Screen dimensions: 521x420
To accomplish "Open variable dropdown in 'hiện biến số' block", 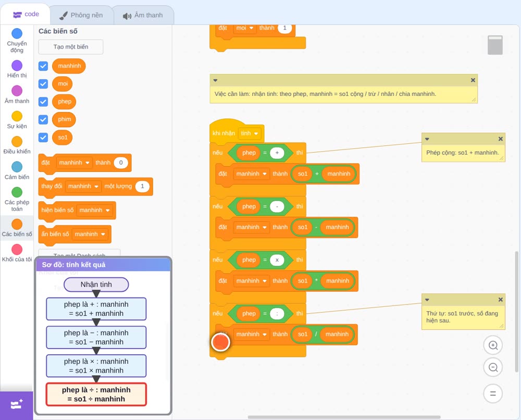I will point(94,211).
